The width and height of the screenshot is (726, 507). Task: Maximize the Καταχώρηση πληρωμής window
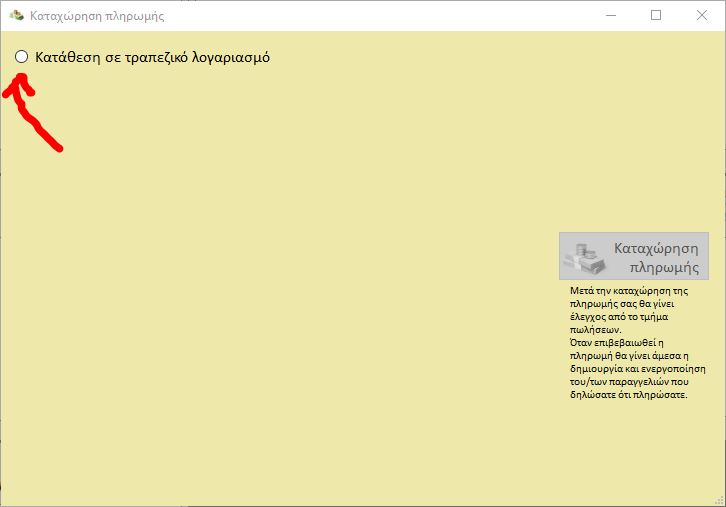656,15
